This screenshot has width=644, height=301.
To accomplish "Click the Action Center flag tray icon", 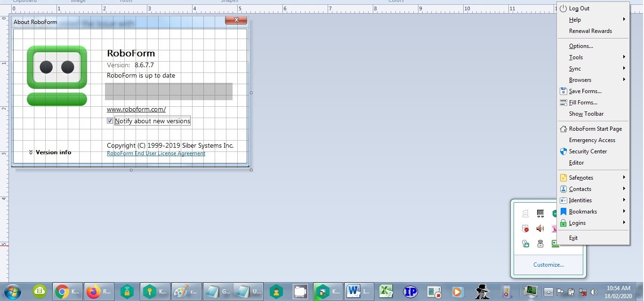I will click(x=560, y=292).
